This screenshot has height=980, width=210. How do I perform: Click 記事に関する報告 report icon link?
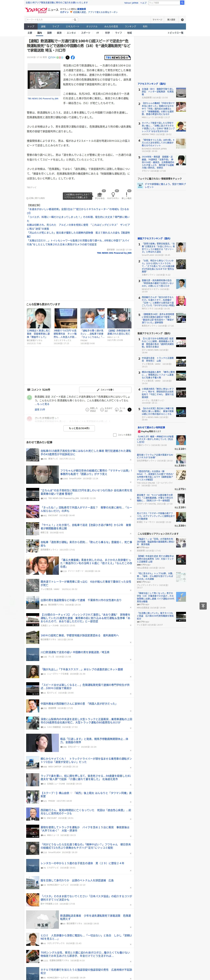(35, 198)
